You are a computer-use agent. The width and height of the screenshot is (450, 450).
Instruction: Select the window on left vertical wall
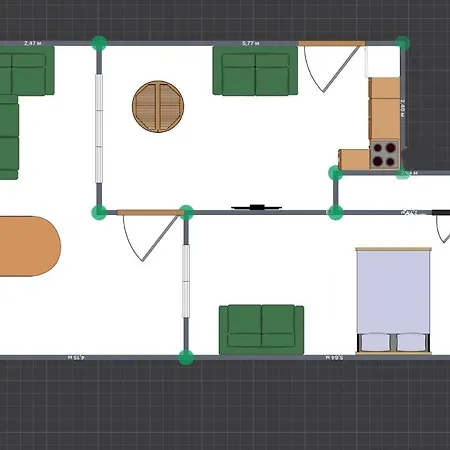(99, 128)
